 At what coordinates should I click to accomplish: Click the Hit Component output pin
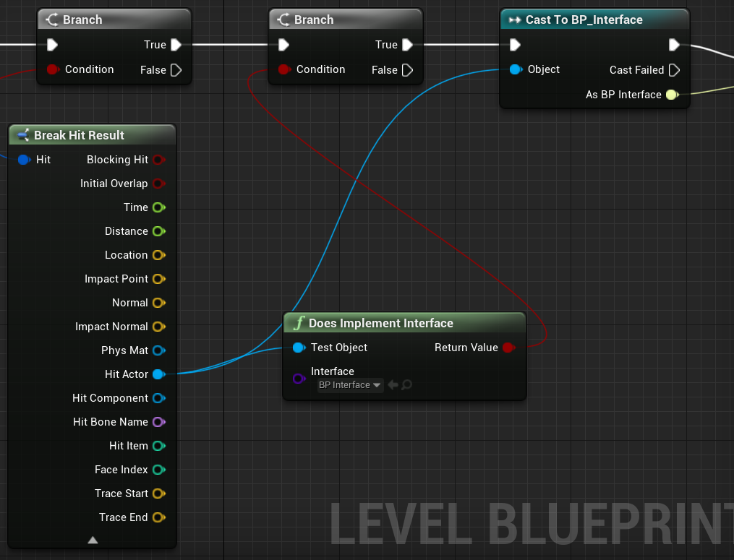click(x=159, y=398)
